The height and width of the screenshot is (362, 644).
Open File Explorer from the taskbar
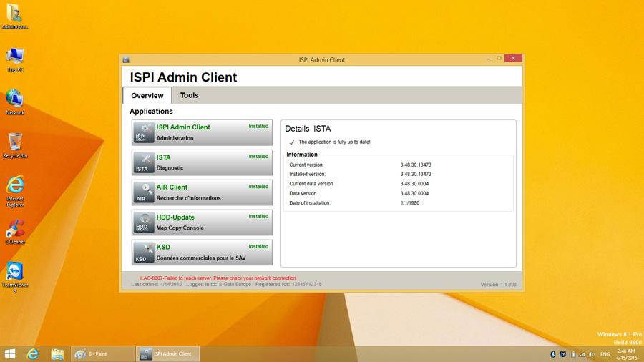57,354
